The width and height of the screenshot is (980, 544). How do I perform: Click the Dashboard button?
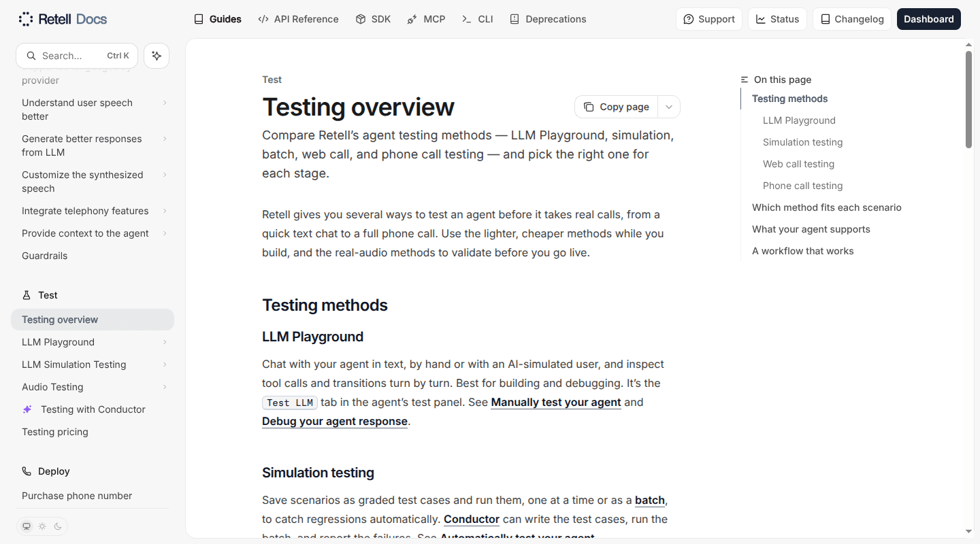tap(928, 19)
